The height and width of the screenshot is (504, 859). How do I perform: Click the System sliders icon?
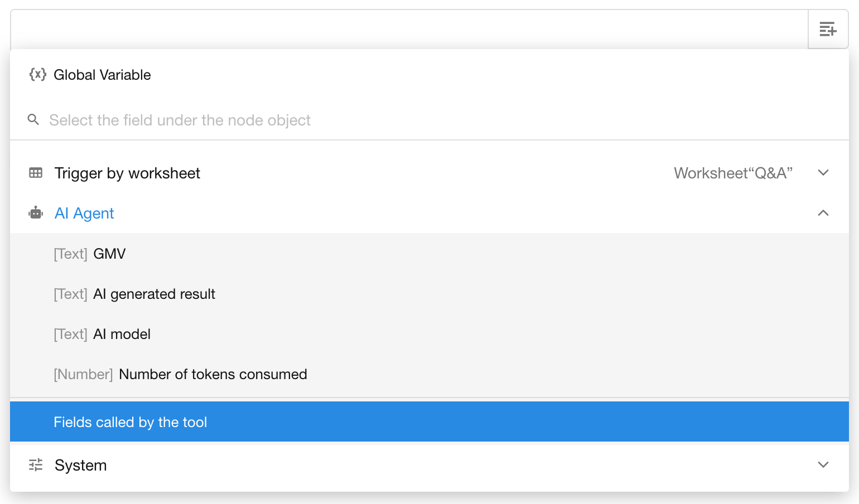(36, 465)
